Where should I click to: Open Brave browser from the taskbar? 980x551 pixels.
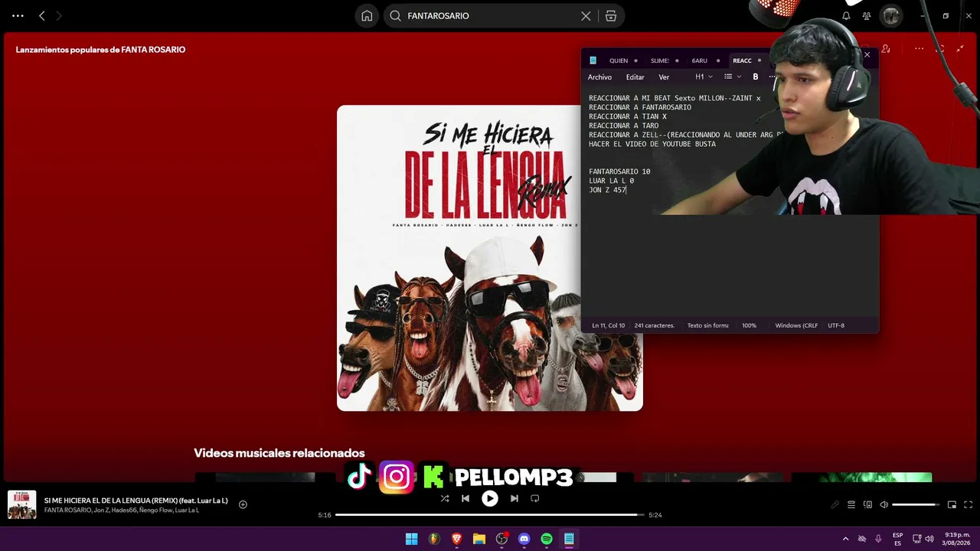pos(457,539)
